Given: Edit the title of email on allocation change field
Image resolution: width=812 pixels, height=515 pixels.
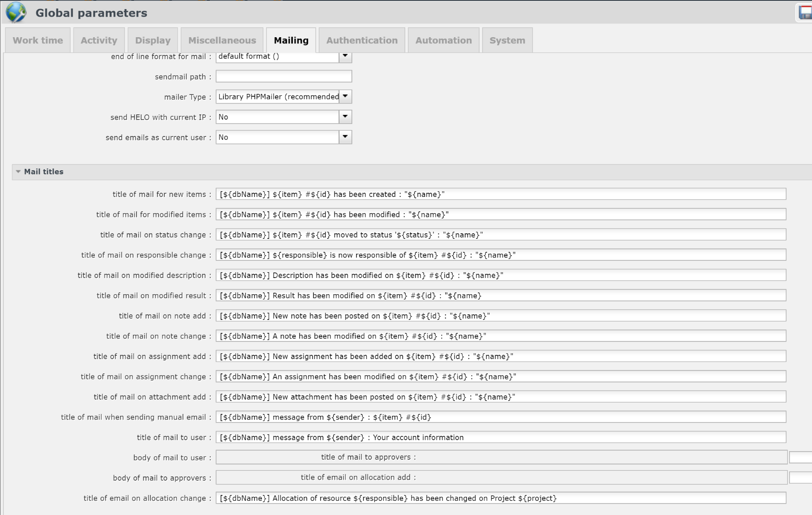Looking at the screenshot, I should 501,498.
